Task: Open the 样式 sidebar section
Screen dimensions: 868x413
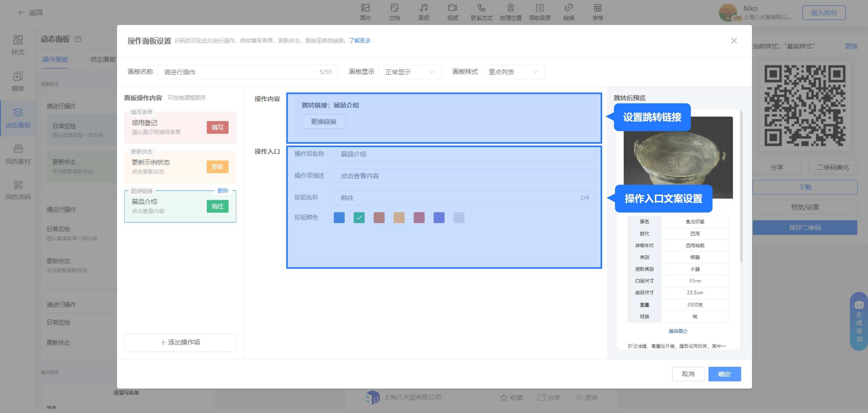Action: [x=18, y=45]
